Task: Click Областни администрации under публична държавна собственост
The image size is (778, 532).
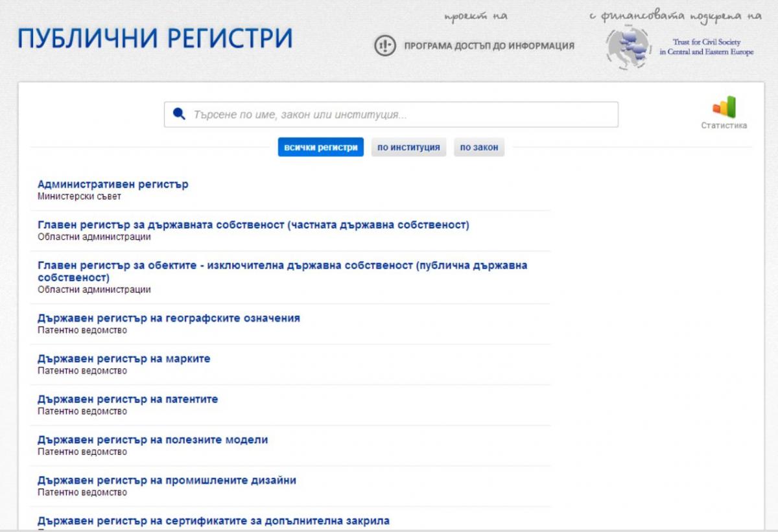Action: pyautogui.click(x=94, y=290)
